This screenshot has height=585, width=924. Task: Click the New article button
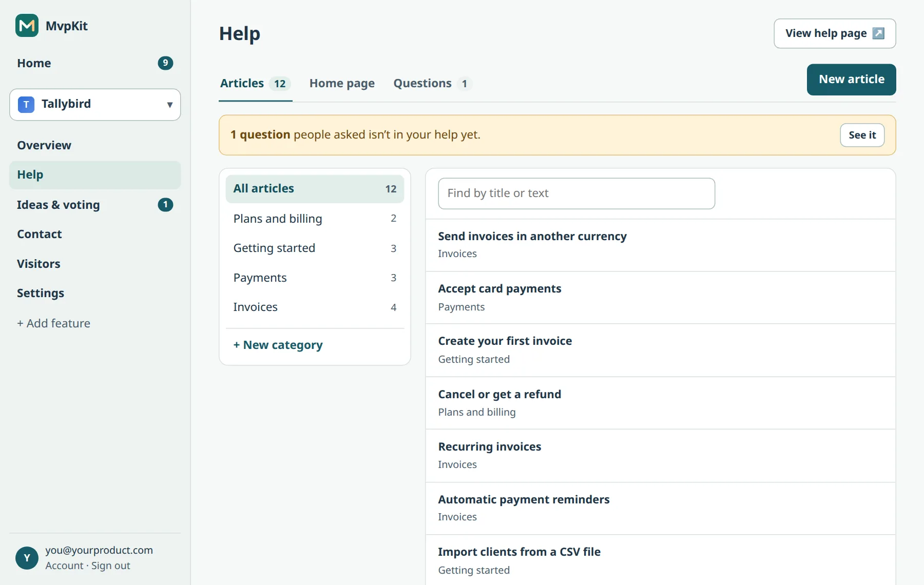click(851, 80)
